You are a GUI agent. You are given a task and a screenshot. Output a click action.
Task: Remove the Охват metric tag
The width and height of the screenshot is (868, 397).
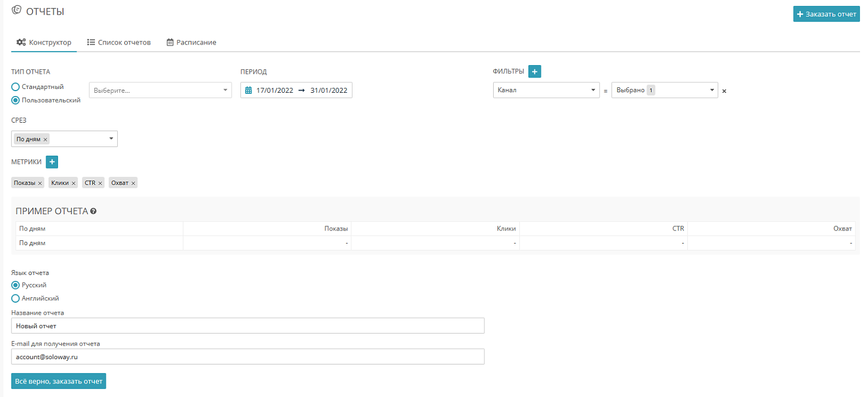click(133, 183)
